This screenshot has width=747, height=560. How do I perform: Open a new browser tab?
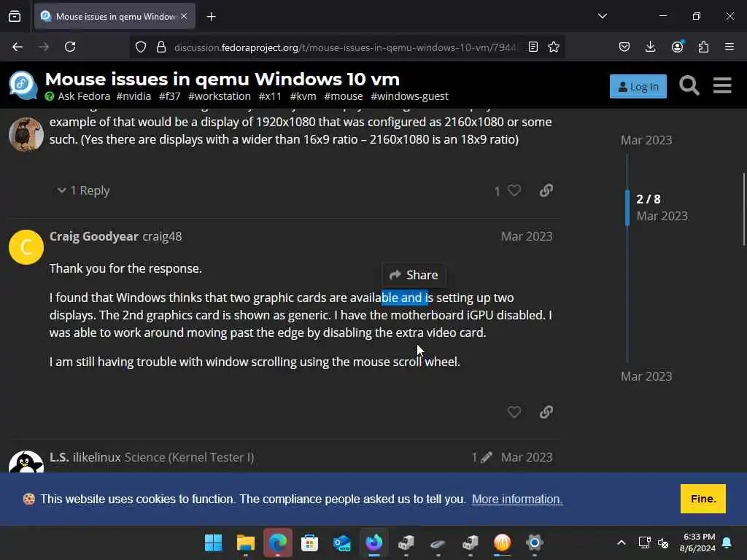point(211,17)
